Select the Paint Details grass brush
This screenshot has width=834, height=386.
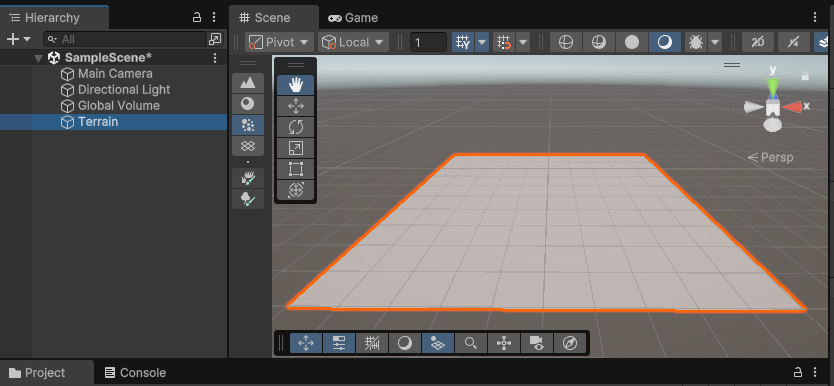click(x=248, y=178)
